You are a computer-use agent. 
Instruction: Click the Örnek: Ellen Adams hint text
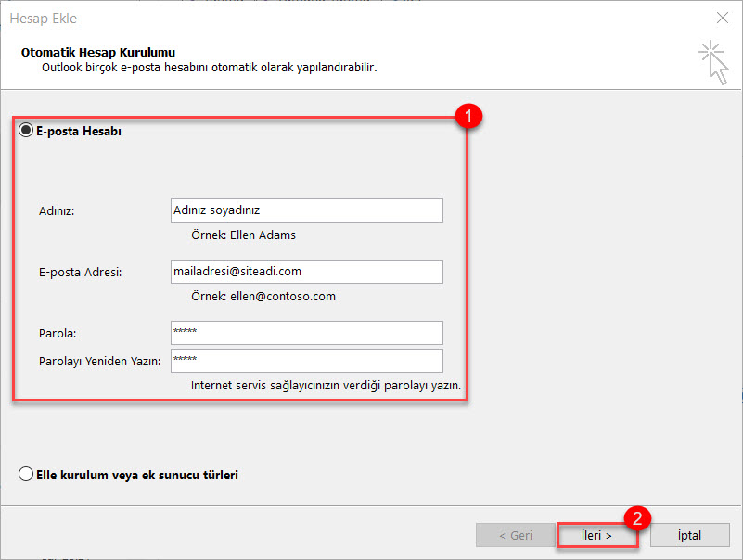pyautogui.click(x=243, y=235)
